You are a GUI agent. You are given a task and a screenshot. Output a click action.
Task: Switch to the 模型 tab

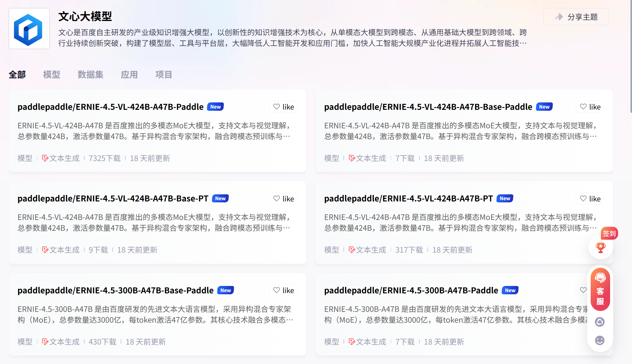point(52,75)
